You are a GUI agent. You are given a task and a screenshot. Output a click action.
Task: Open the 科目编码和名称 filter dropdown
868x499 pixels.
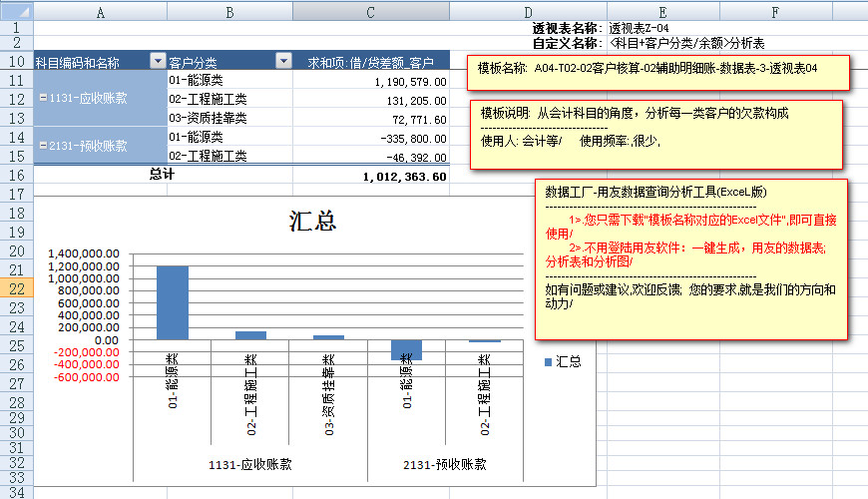(157, 62)
